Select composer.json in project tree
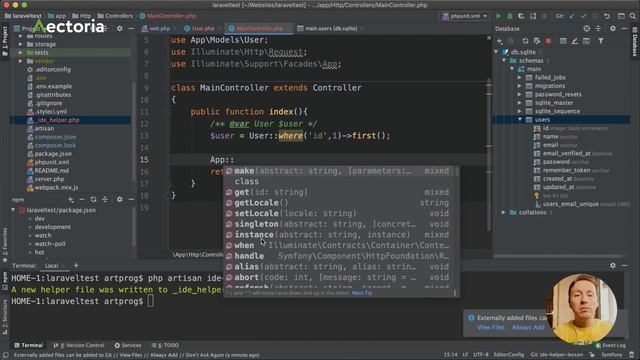640x360 pixels. pyautogui.click(x=55, y=137)
